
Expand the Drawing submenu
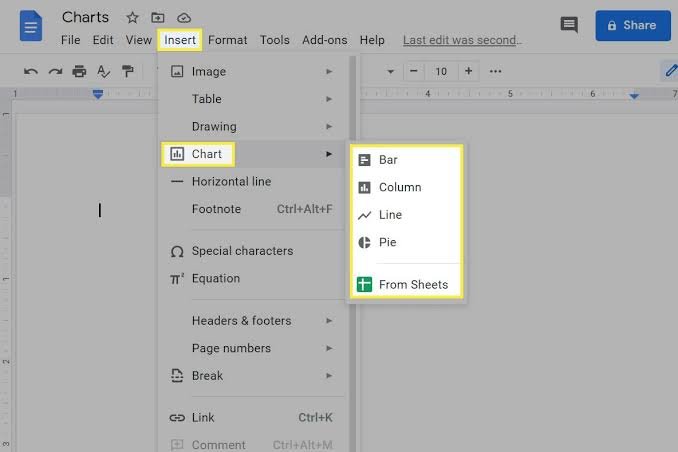pos(252,126)
